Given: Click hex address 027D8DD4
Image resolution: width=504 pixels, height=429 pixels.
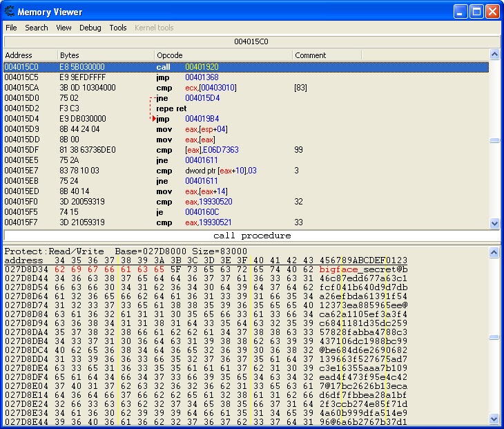Looking at the screenshot, I should click(26, 359).
